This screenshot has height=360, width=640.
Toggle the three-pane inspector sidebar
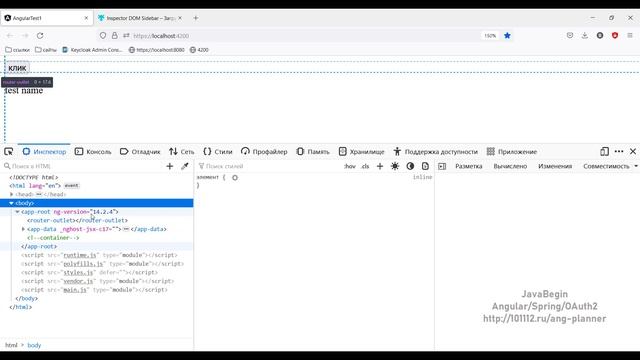click(x=442, y=166)
